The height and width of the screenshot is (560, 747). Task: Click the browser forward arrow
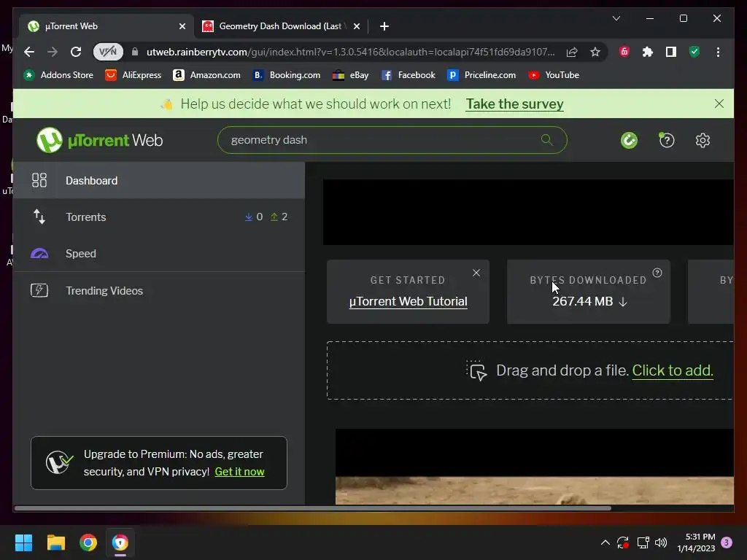(53, 52)
